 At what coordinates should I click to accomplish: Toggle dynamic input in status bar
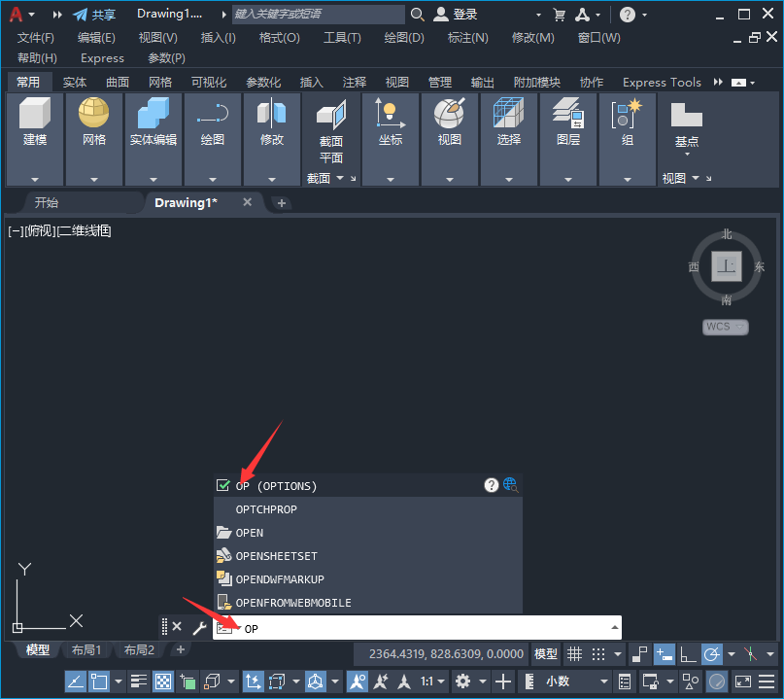click(664, 653)
